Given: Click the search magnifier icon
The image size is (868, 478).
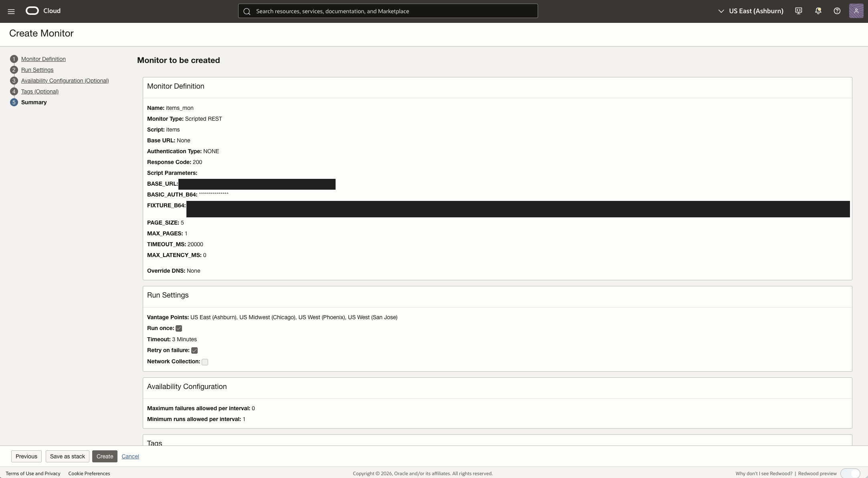Looking at the screenshot, I should point(247,11).
